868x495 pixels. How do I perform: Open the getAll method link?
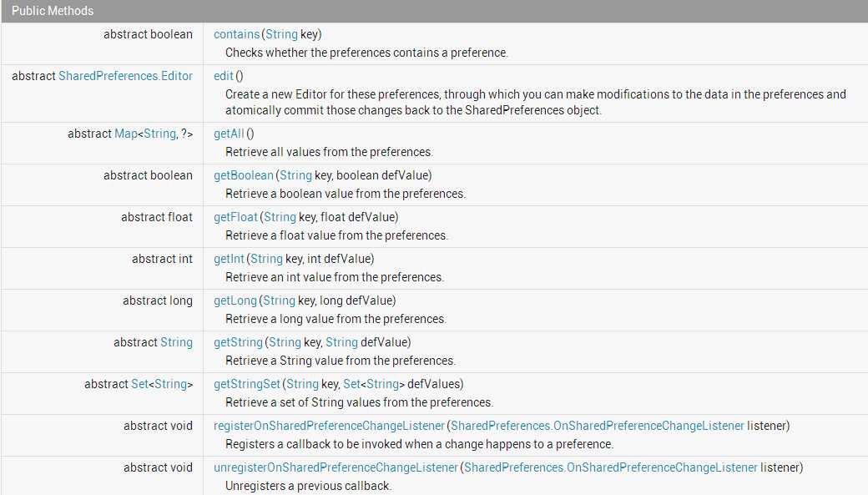229,134
